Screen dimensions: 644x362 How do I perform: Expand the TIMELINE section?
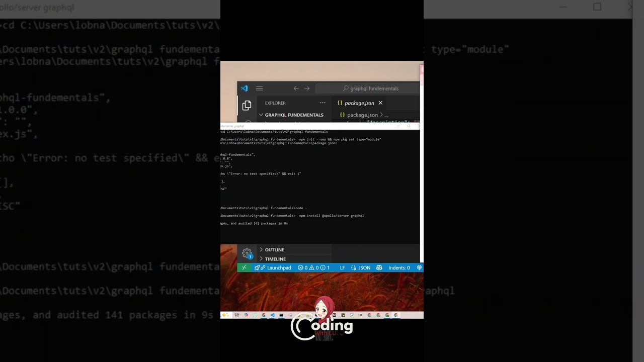[x=294, y=259]
